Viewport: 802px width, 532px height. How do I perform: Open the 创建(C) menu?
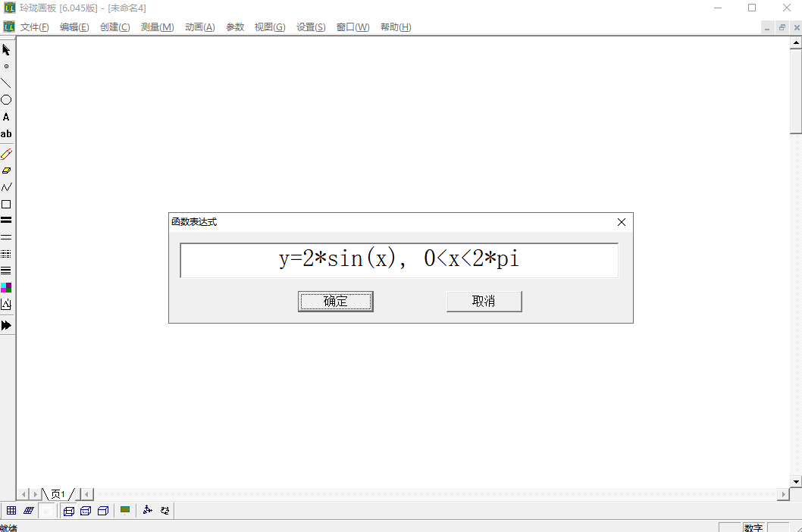coord(114,27)
